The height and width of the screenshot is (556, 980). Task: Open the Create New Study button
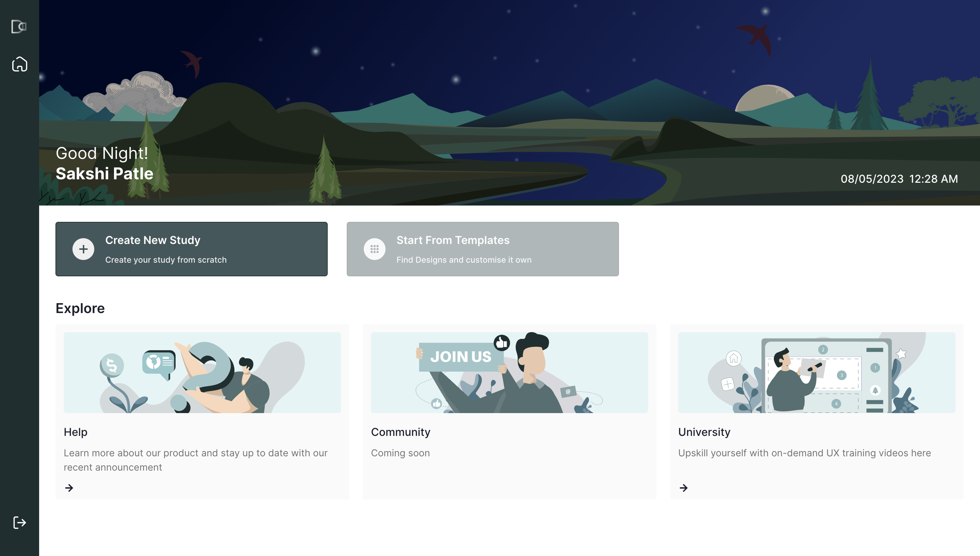click(x=192, y=249)
